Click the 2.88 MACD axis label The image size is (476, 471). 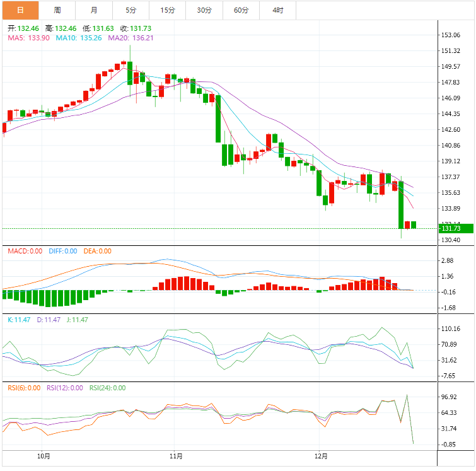447,260
